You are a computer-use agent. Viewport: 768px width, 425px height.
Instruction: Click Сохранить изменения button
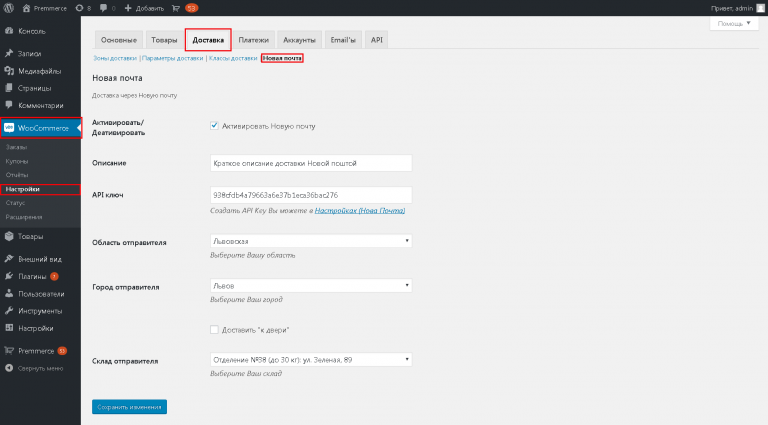tap(129, 407)
